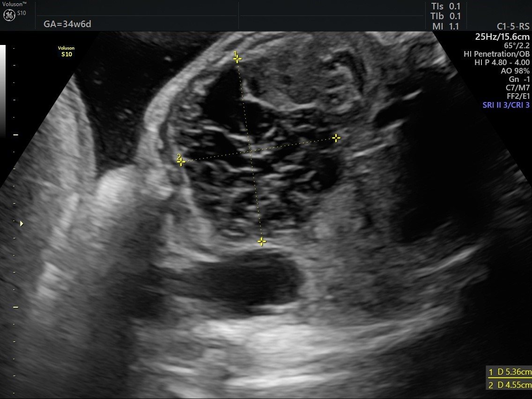Screen dimensions: 532x399
Task: Click the HI Penetration/OB preset text
Action: [497, 54]
